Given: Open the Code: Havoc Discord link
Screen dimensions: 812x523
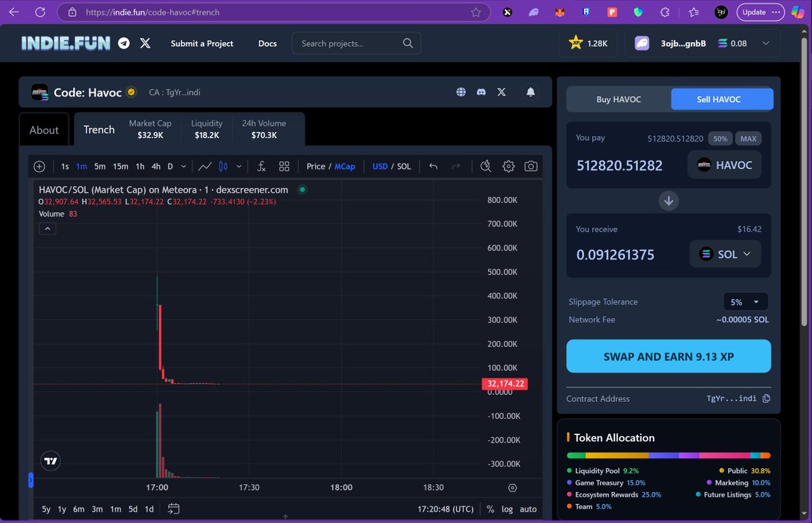Looking at the screenshot, I should pos(481,92).
